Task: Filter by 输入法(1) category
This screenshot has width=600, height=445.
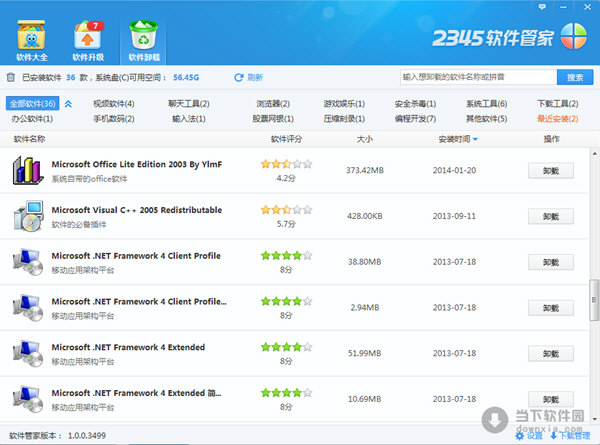Action: coord(189,119)
